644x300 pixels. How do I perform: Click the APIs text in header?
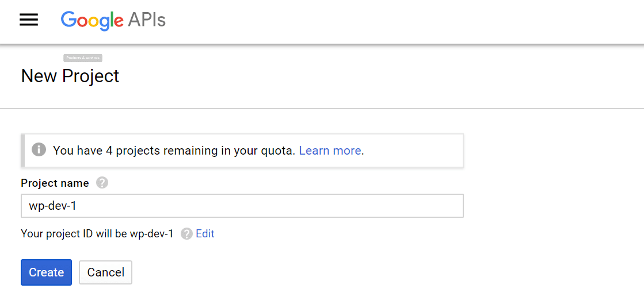coord(147,21)
